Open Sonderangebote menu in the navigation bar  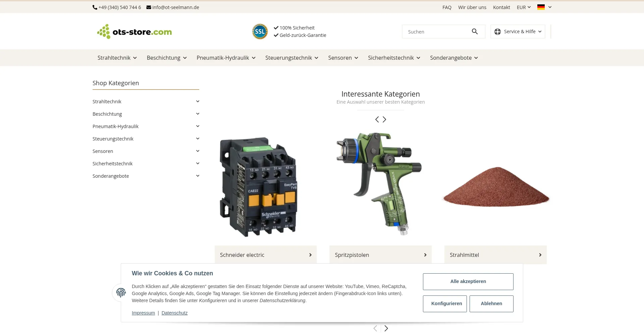(x=454, y=58)
